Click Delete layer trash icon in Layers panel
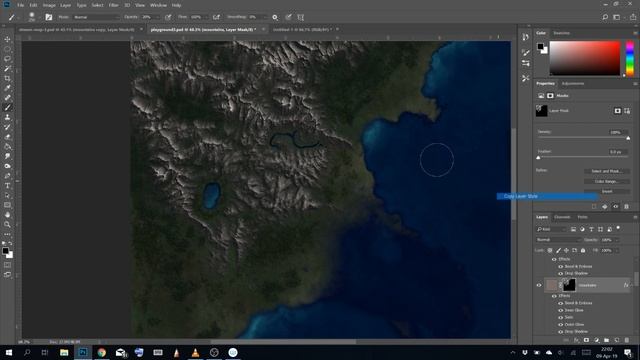640x360 pixels. [627, 340]
